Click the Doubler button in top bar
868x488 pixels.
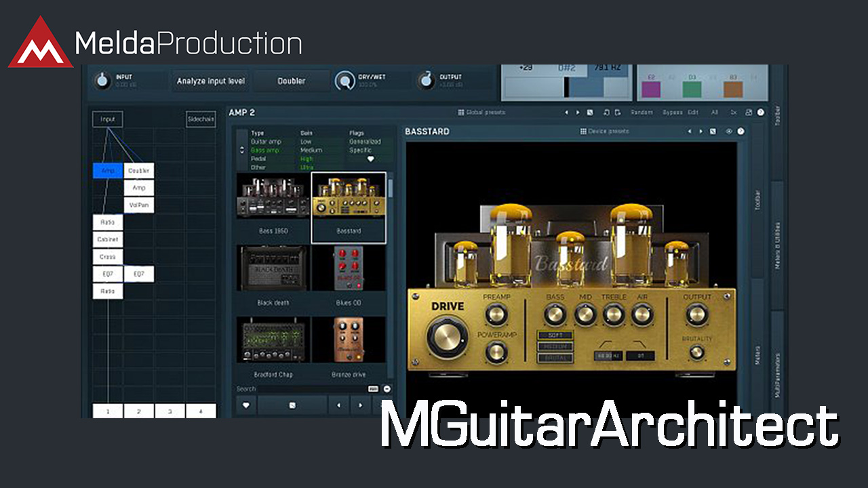click(x=292, y=81)
